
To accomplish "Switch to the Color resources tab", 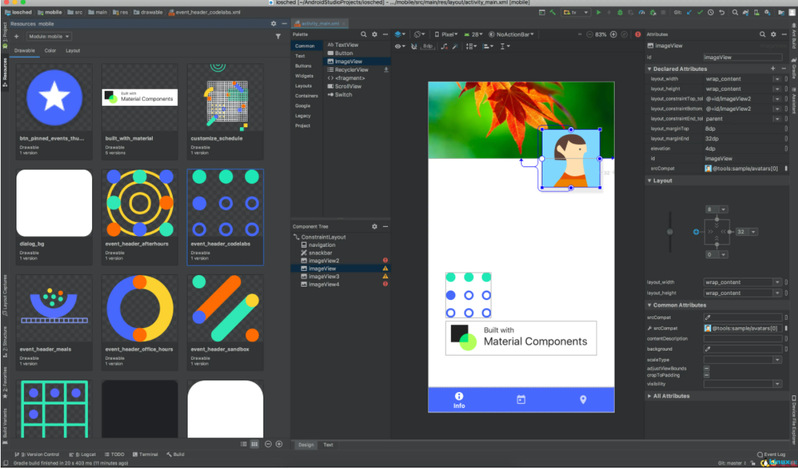I will point(50,50).
